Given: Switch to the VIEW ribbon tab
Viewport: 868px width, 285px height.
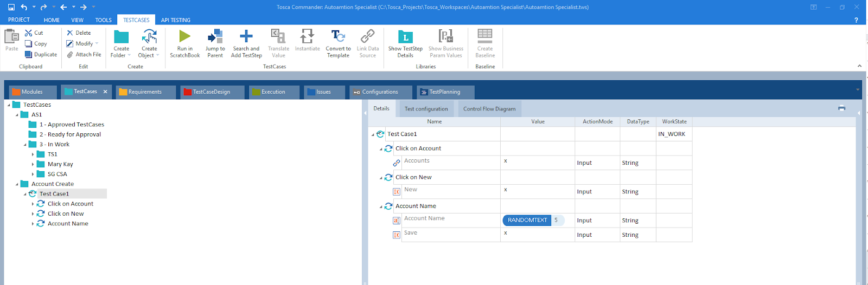Looking at the screenshot, I should [78, 20].
